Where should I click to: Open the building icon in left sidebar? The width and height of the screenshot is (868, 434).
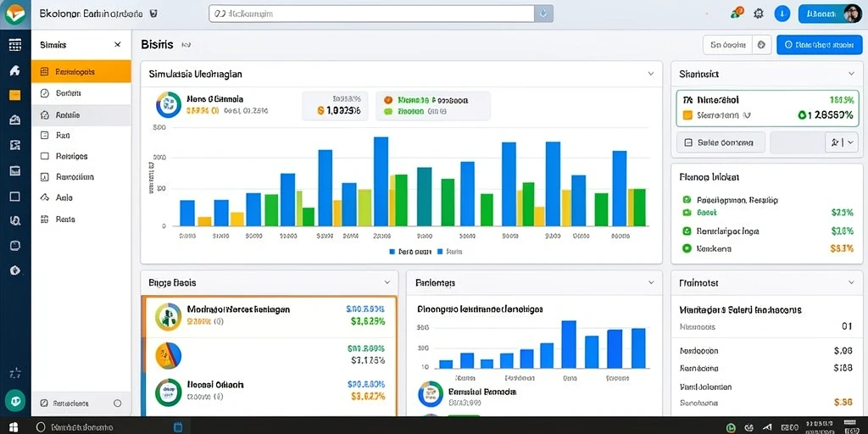tap(15, 120)
